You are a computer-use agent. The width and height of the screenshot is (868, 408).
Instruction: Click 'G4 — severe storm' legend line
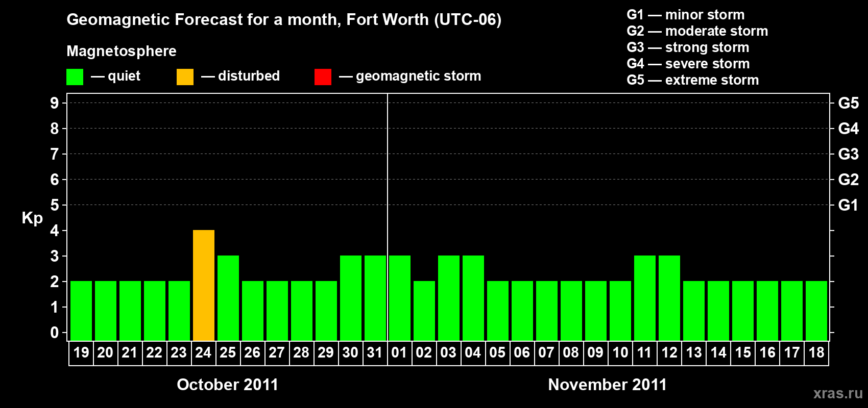click(x=688, y=64)
